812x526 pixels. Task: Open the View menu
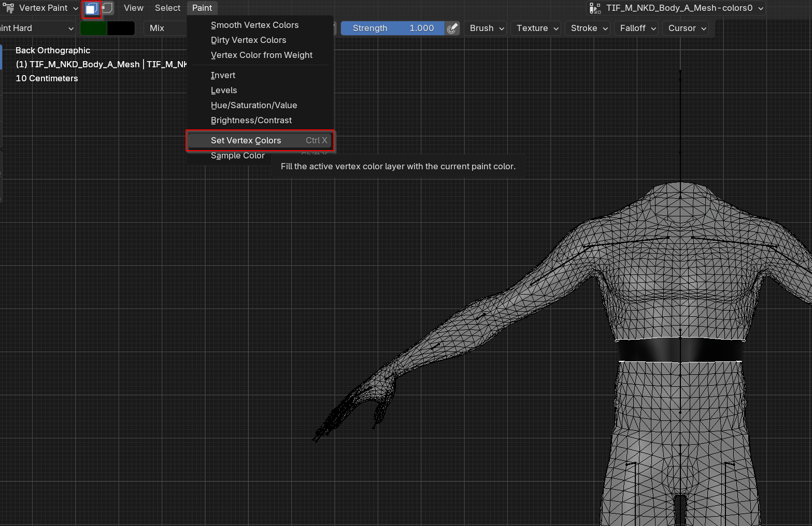(133, 8)
